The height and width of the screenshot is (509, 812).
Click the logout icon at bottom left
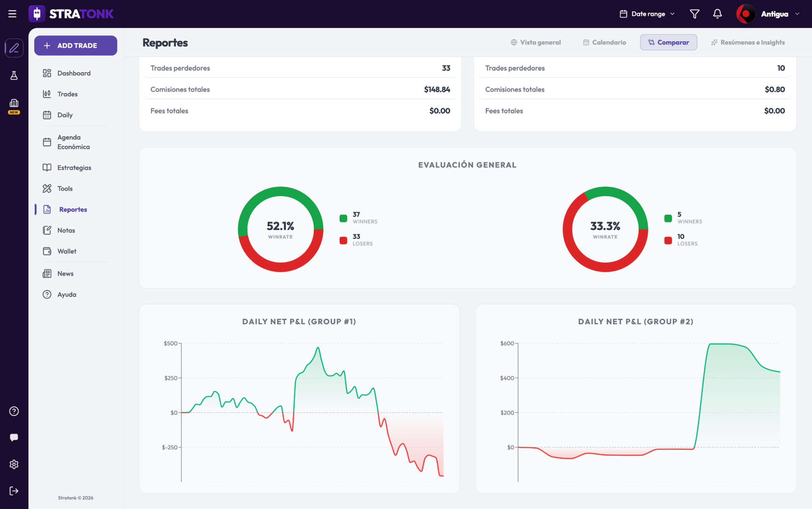click(x=14, y=491)
